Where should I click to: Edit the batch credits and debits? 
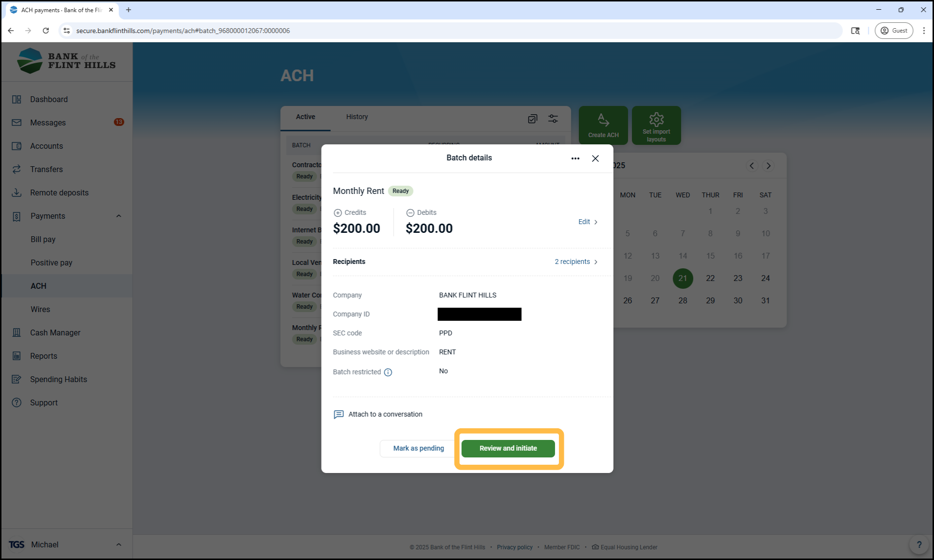[588, 222]
